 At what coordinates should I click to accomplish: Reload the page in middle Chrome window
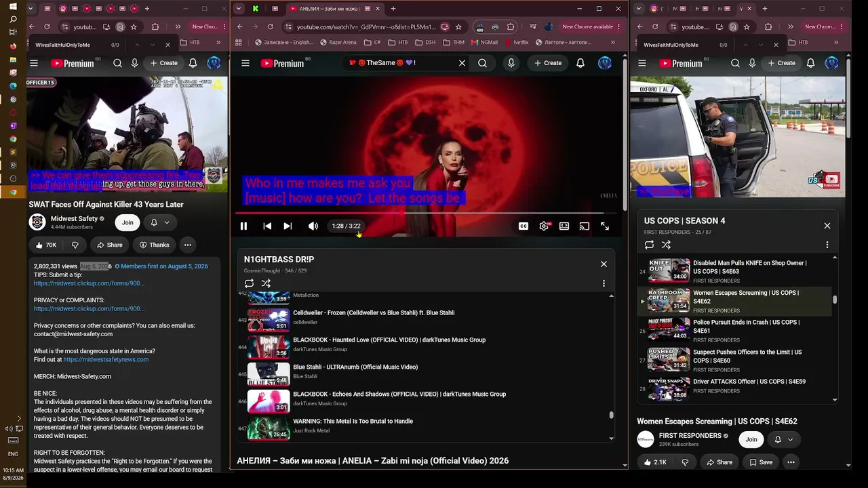[270, 27]
